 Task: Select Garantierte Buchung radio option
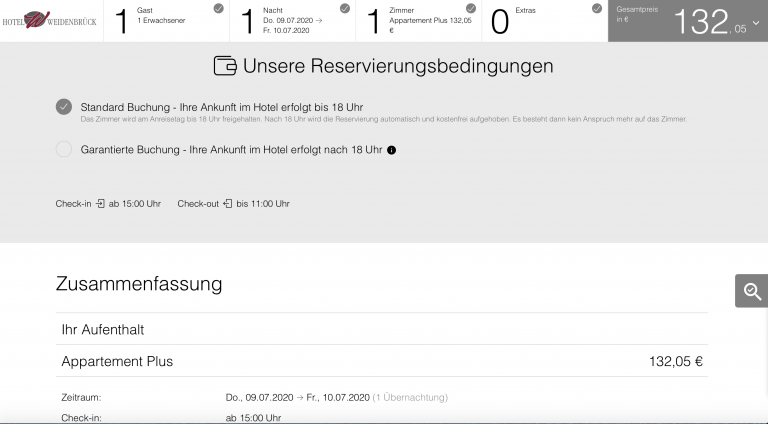(x=64, y=149)
